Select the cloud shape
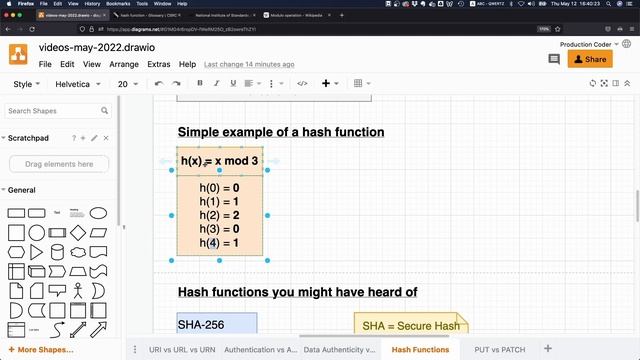Viewport: 640px width, 360px height. coord(78,252)
